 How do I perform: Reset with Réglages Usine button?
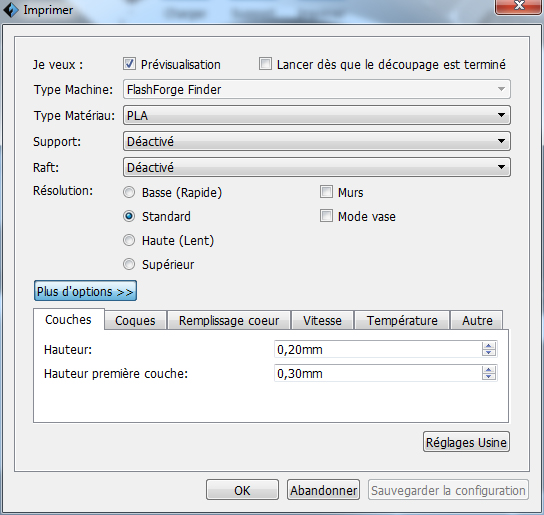coord(466,442)
